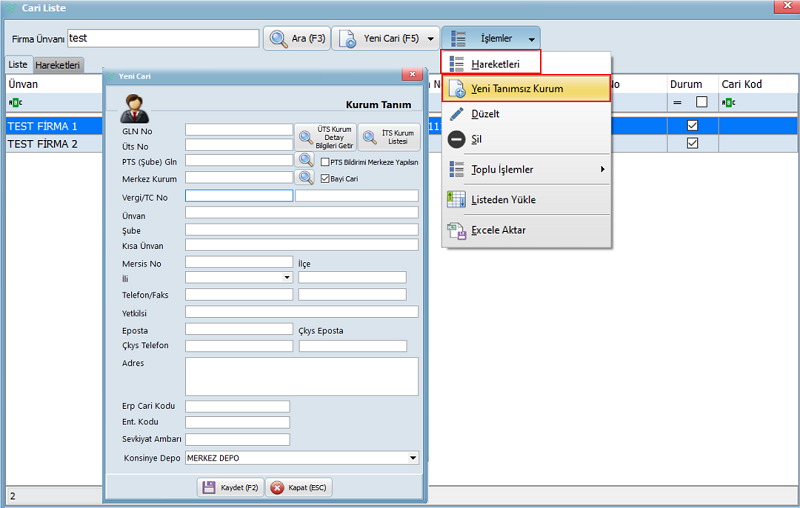Open the İTS Kurum Listesi lookup

(389, 135)
